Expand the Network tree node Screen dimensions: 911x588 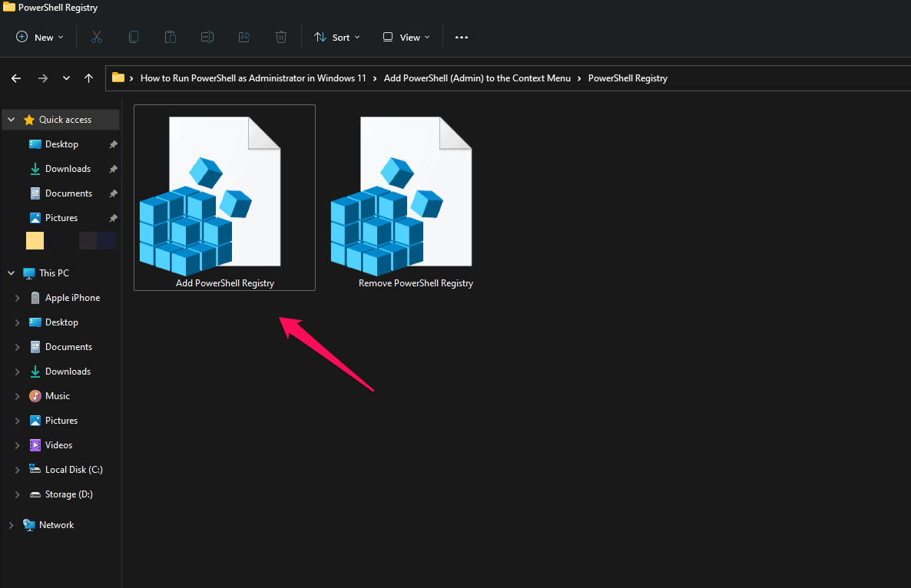[11, 525]
